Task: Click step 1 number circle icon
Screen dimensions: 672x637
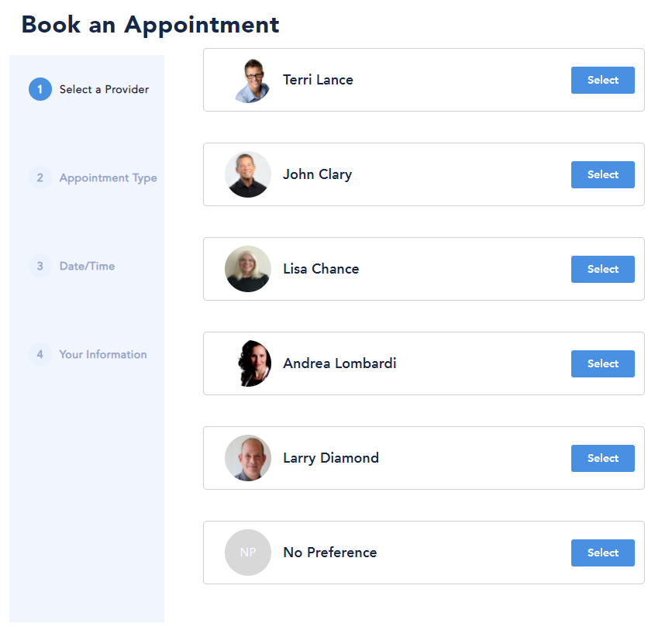Action: click(x=40, y=89)
